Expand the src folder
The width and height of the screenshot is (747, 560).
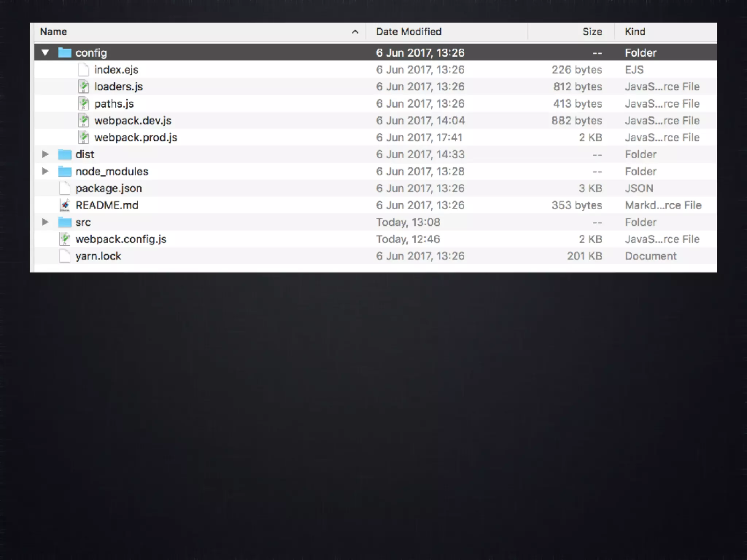click(x=45, y=222)
